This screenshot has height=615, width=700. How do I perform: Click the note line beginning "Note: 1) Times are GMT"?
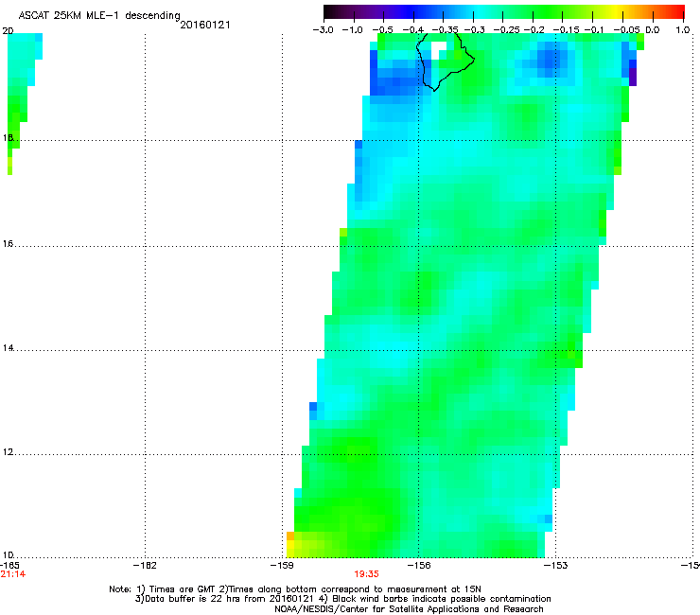(x=295, y=589)
